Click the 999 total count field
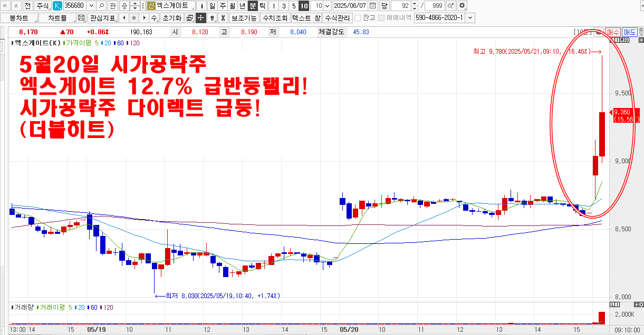This screenshot has height=335, width=644. (x=434, y=6)
